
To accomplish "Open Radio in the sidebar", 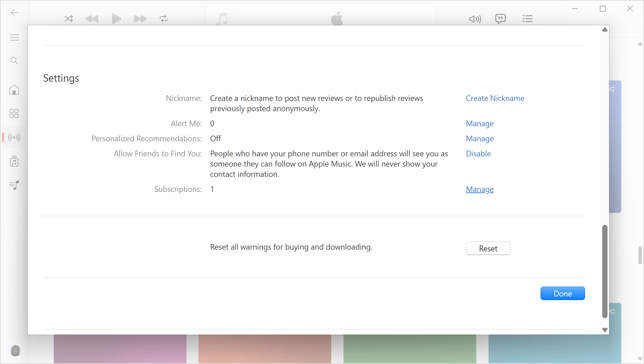I will pyautogui.click(x=14, y=137).
